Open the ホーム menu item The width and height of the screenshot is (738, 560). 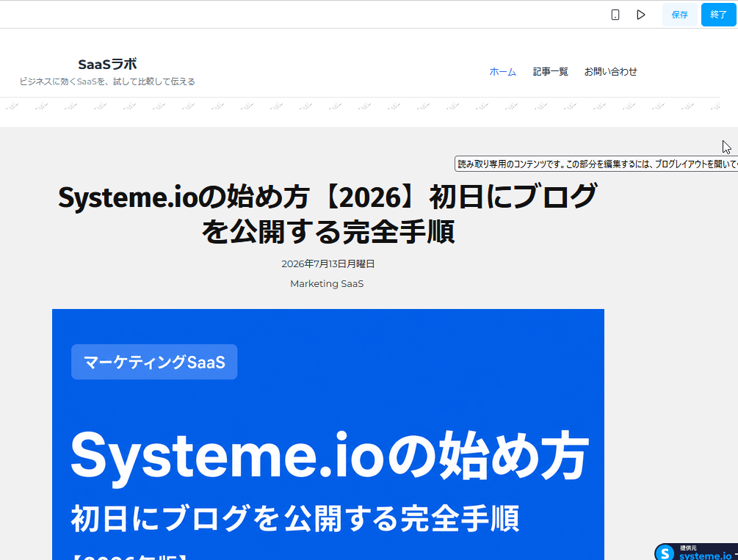tap(503, 71)
